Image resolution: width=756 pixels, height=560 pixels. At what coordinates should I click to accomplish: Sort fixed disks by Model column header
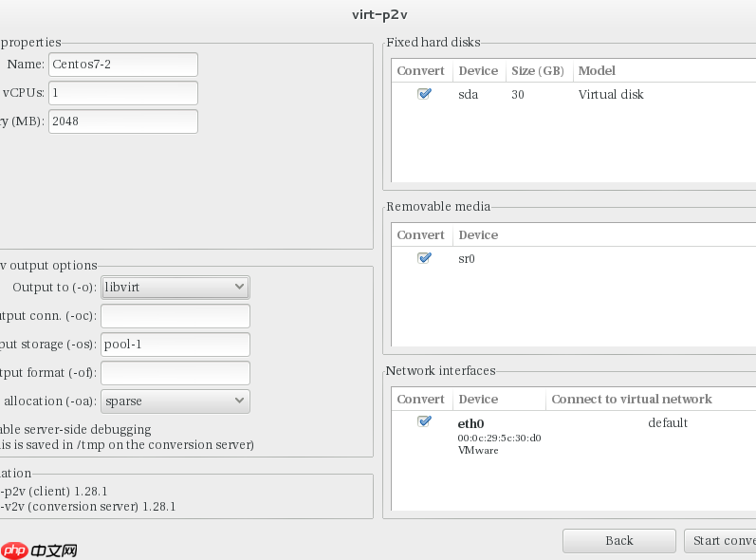pyautogui.click(x=664, y=71)
